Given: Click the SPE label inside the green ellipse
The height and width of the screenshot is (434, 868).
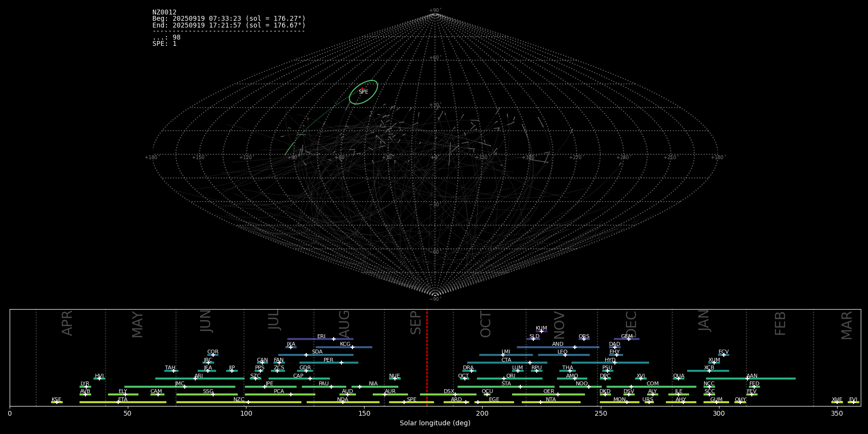Looking at the screenshot, I should coord(364,92).
